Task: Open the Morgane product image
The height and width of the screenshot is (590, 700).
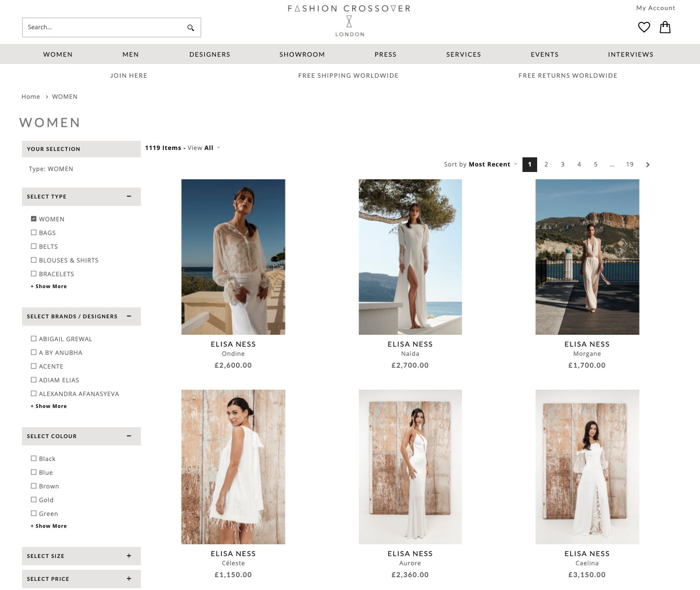Action: [587, 257]
